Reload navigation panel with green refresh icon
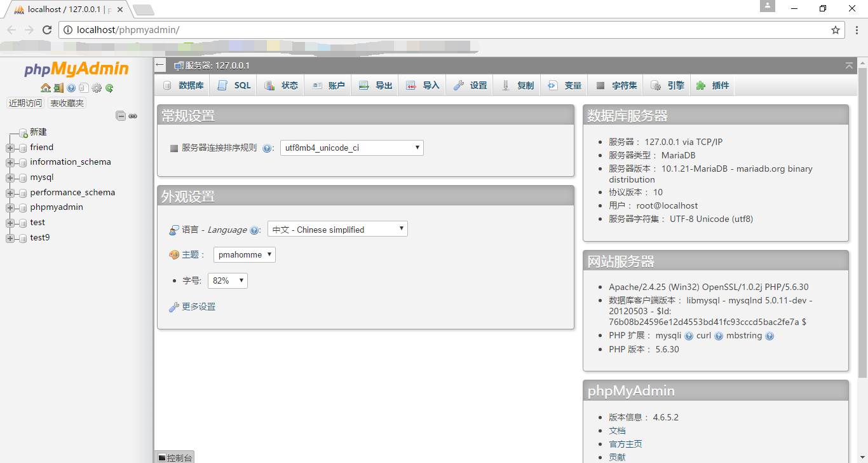Screen dimensions: 868x463 click(x=109, y=88)
